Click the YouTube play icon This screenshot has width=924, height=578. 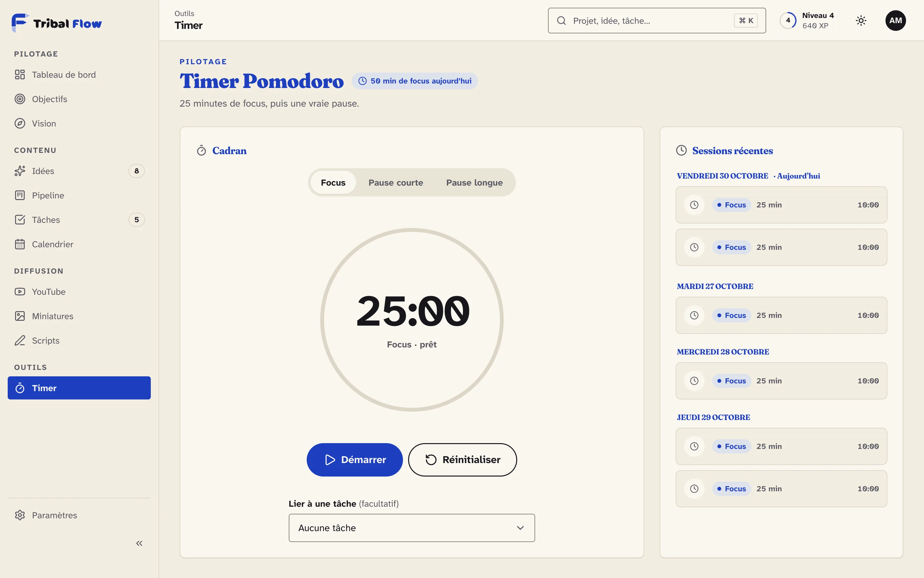(20, 292)
